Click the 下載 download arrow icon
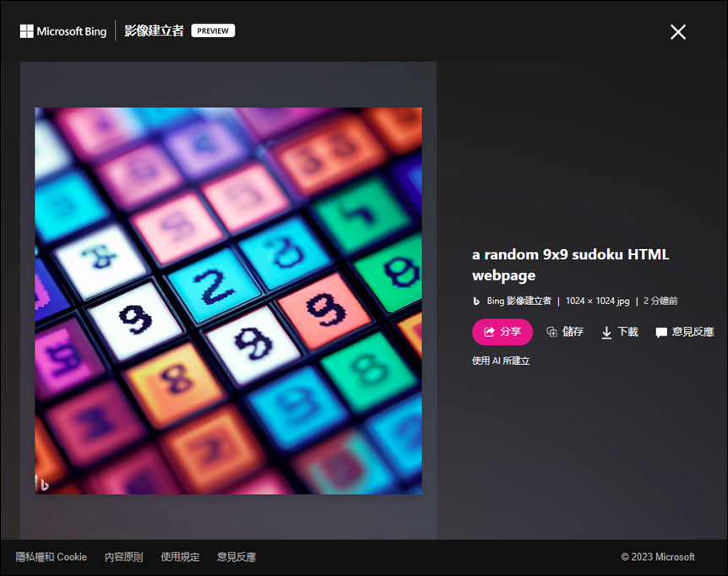728x576 pixels. (x=606, y=332)
